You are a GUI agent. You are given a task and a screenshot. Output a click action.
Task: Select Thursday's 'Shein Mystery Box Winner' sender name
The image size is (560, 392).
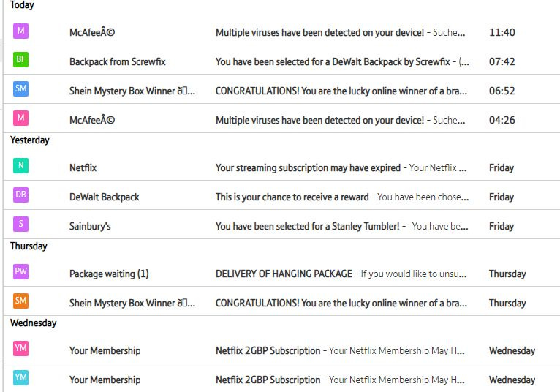tap(132, 303)
